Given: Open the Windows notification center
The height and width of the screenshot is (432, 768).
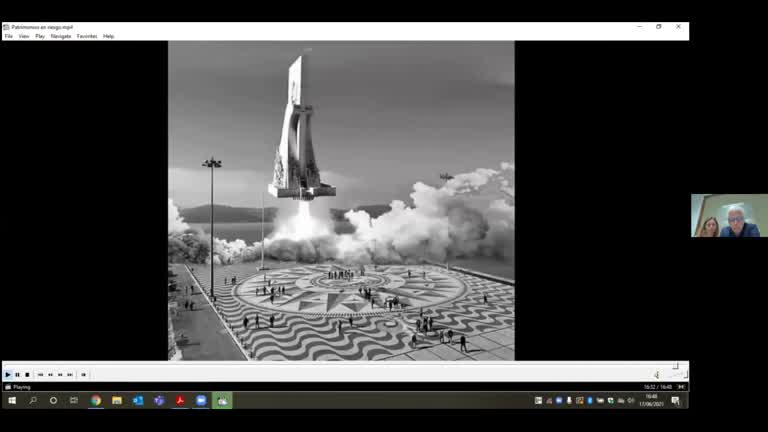Looking at the screenshot, I should 676,401.
